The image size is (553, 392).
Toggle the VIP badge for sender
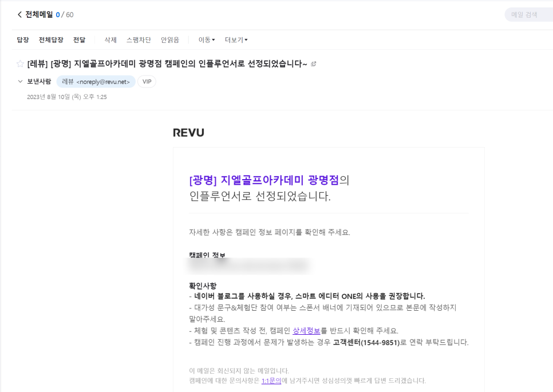(x=147, y=81)
